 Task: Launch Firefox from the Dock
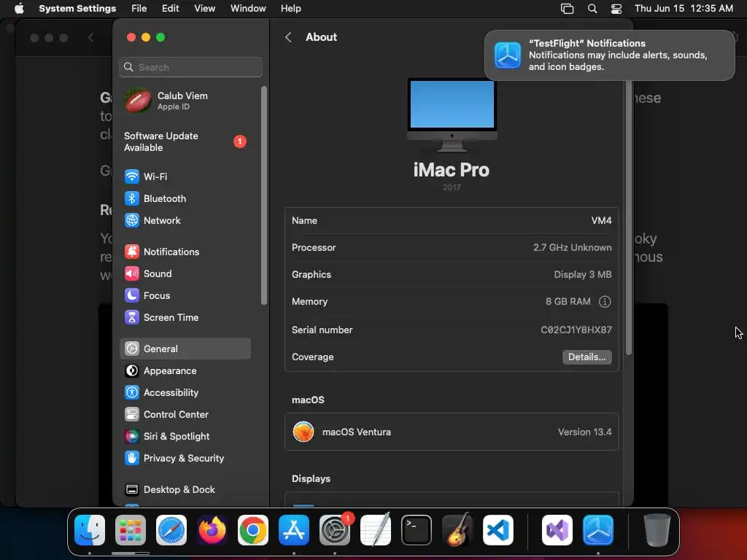click(x=212, y=530)
